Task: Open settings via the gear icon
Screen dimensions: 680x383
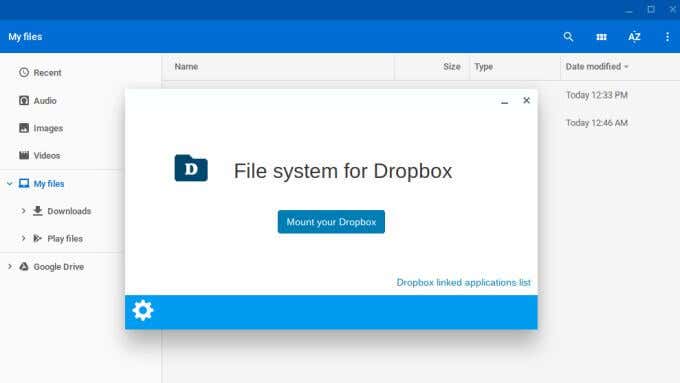Action: [143, 311]
